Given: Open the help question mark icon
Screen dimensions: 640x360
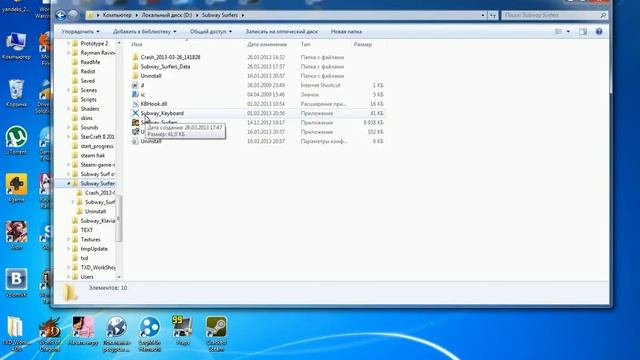Looking at the screenshot, I should pyautogui.click(x=599, y=31).
